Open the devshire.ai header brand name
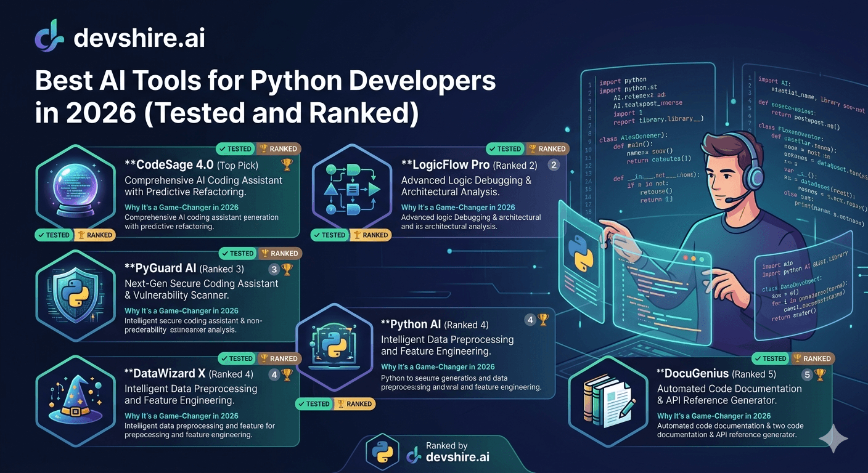The image size is (868, 473). 139,38
